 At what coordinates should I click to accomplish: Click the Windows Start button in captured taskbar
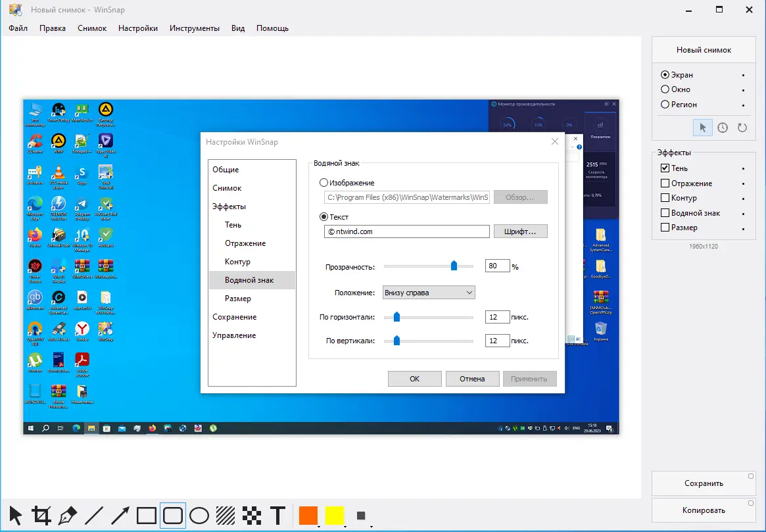[x=31, y=429]
